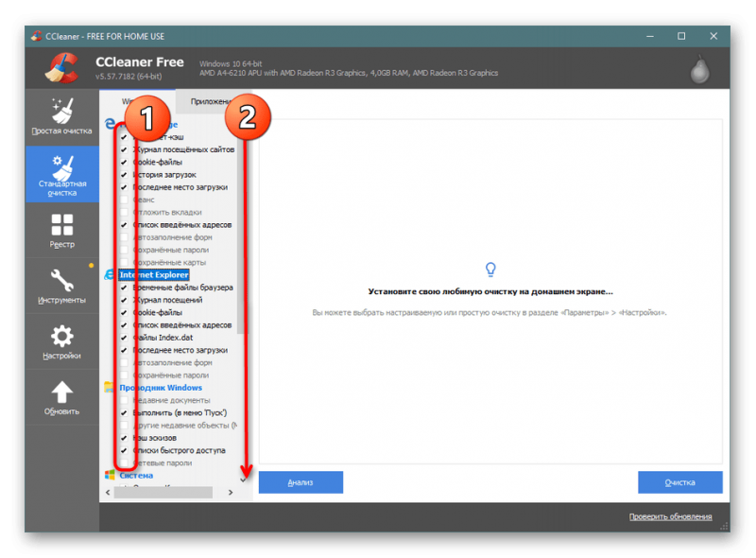This screenshot has width=756, height=558.
Task: Toggle Временные файлы браузера checkbox
Action: [x=124, y=288]
